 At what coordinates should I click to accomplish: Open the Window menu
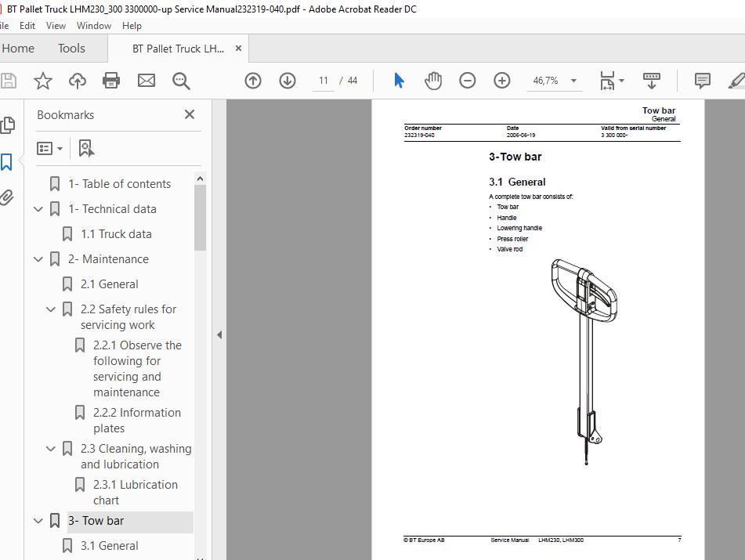tap(93, 26)
